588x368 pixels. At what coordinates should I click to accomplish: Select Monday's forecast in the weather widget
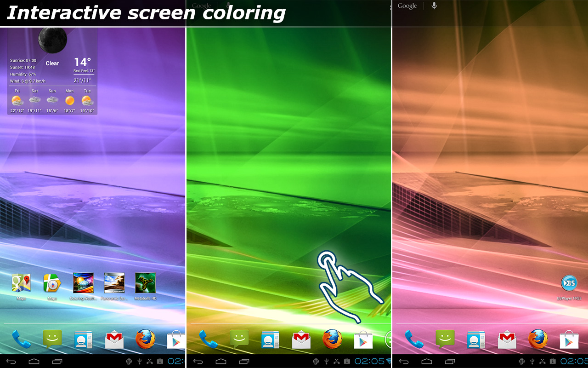(69, 100)
